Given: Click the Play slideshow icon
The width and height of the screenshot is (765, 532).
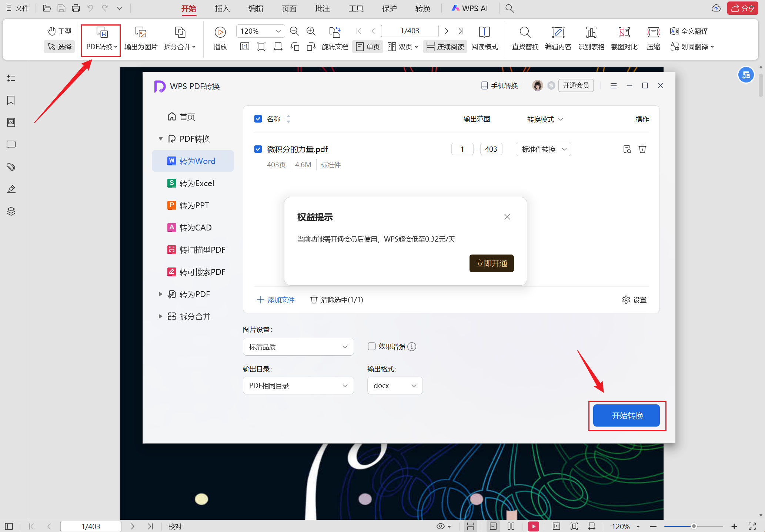Looking at the screenshot, I should coord(220,33).
